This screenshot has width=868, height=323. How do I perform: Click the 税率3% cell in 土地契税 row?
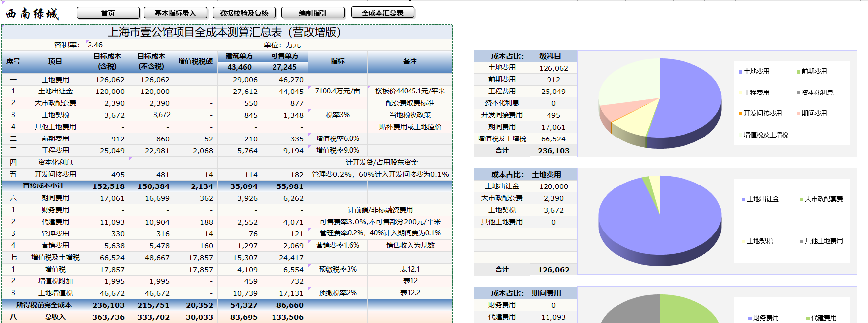pyautogui.click(x=338, y=115)
